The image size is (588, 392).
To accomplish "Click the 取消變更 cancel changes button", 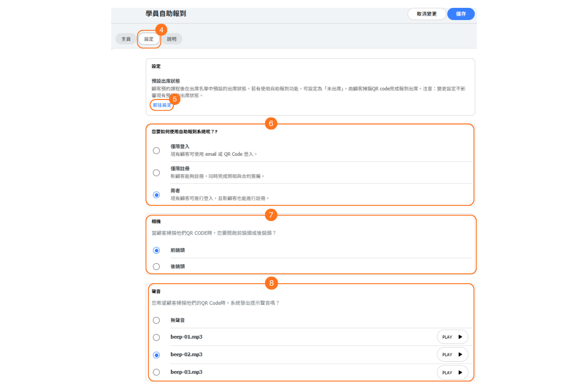I will (x=426, y=14).
